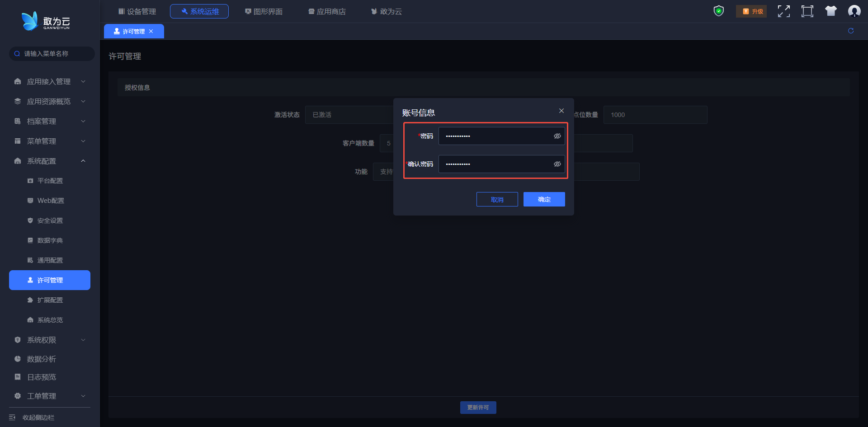868x427 pixels.
Task: Click the 许可管理 page heading
Action: (x=125, y=56)
